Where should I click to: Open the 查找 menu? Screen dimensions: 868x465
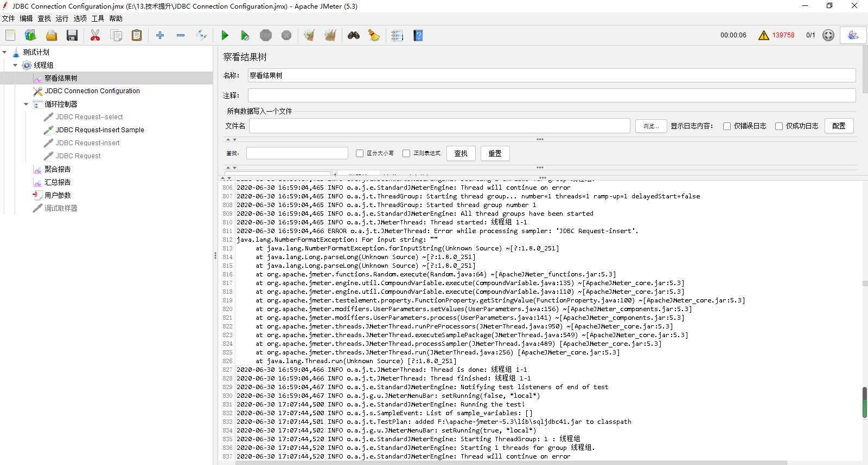[44, 18]
